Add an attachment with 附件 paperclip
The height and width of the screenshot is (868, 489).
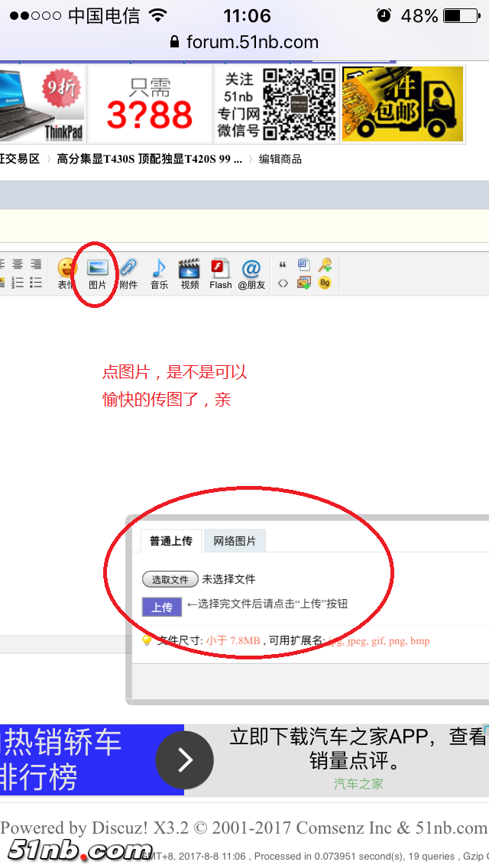coord(128,273)
